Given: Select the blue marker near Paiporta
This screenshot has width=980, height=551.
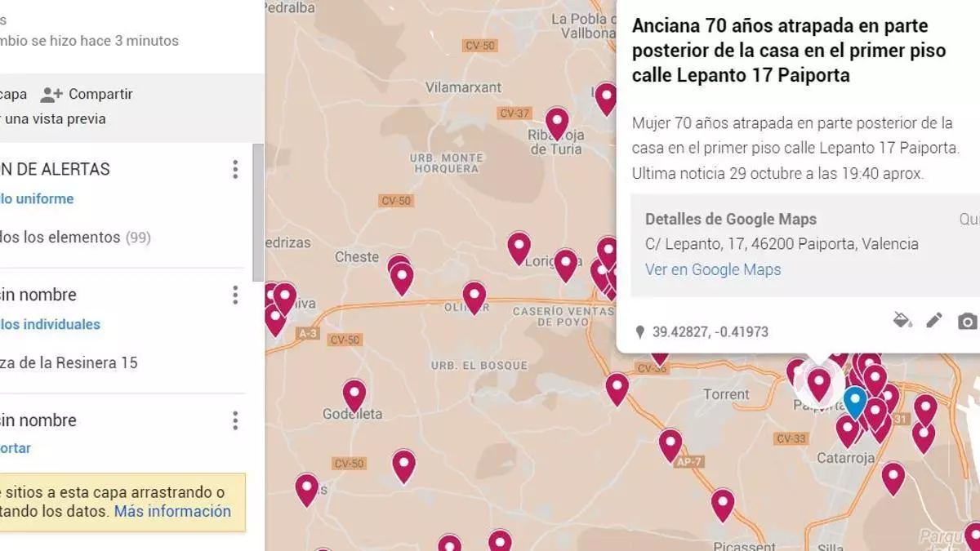Looking at the screenshot, I should coord(855,402).
